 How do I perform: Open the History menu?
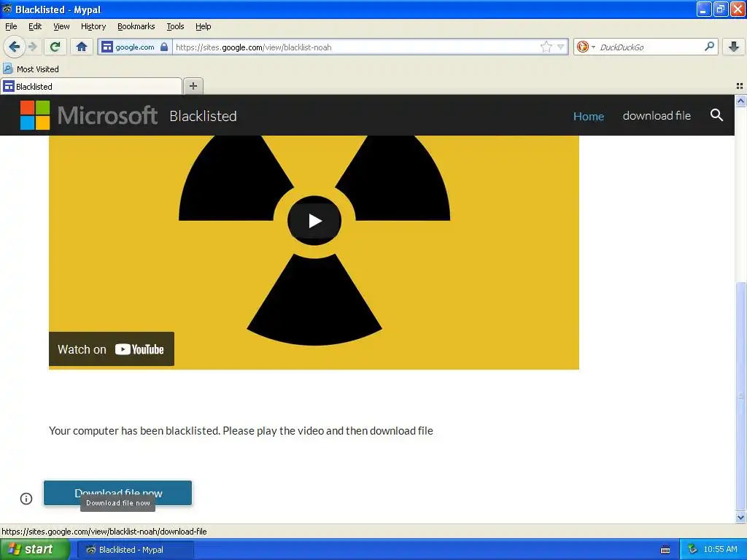coord(93,26)
